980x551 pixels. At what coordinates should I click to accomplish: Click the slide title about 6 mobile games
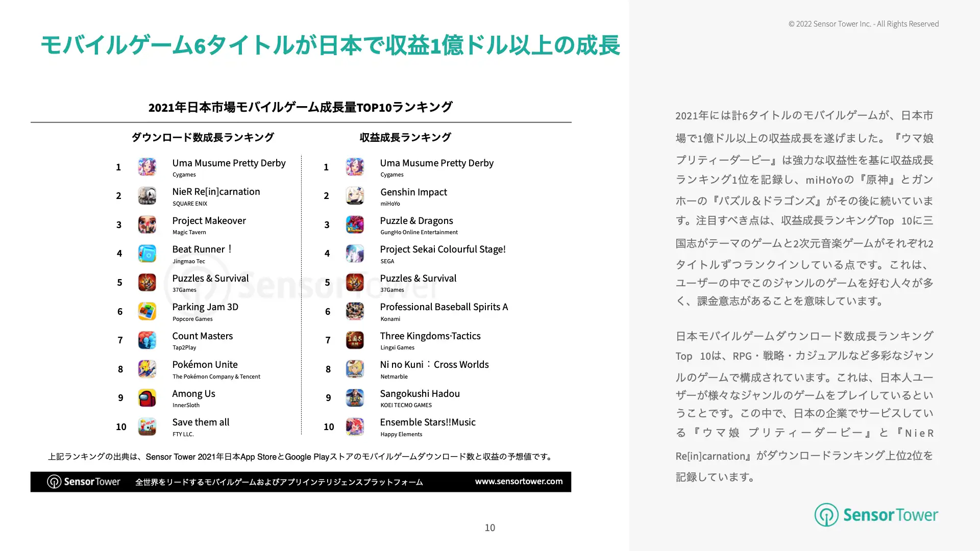(330, 45)
